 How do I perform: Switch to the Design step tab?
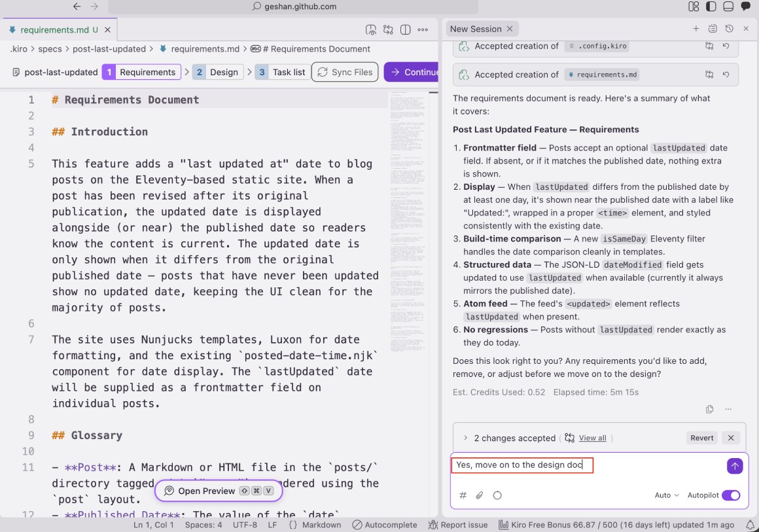pos(217,72)
